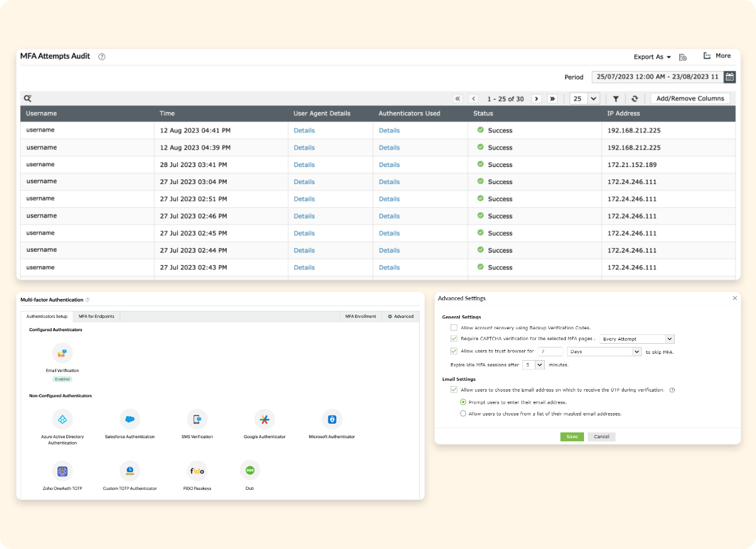Click the trust browser duration input field
This screenshot has height=549, width=756.
click(550, 351)
